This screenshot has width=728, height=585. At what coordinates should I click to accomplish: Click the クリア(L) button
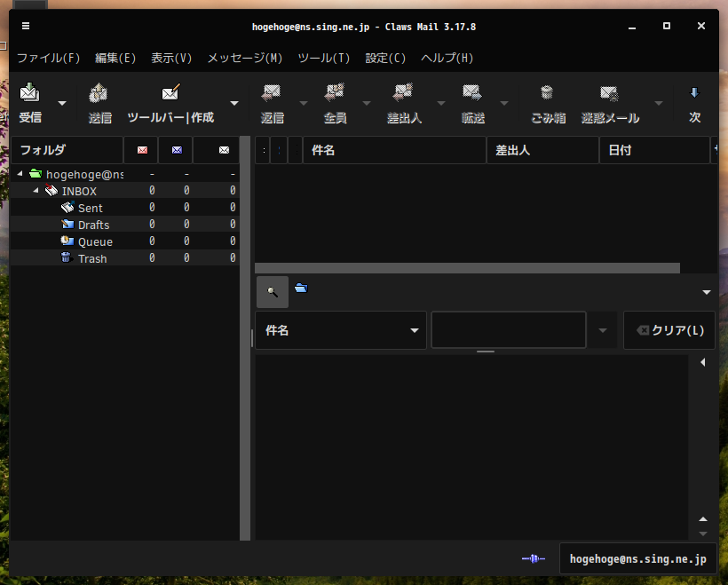[x=669, y=330]
